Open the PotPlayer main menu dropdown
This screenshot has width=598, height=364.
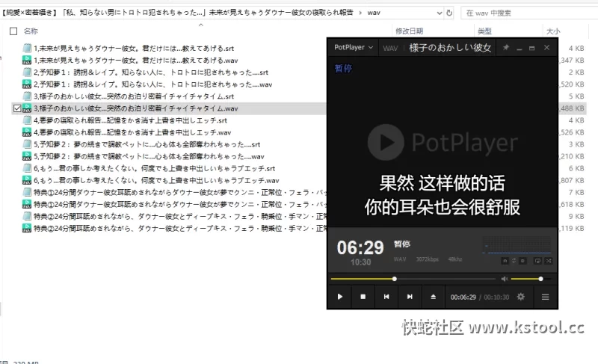coord(353,47)
